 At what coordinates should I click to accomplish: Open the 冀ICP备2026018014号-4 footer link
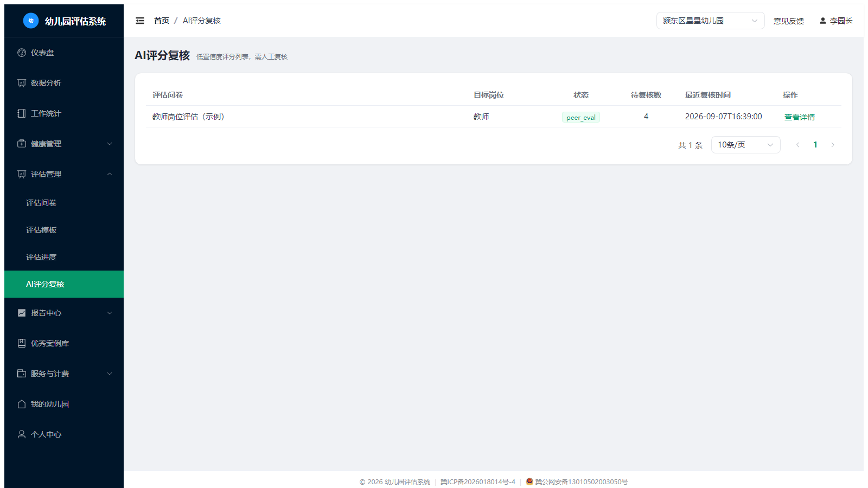477,481
